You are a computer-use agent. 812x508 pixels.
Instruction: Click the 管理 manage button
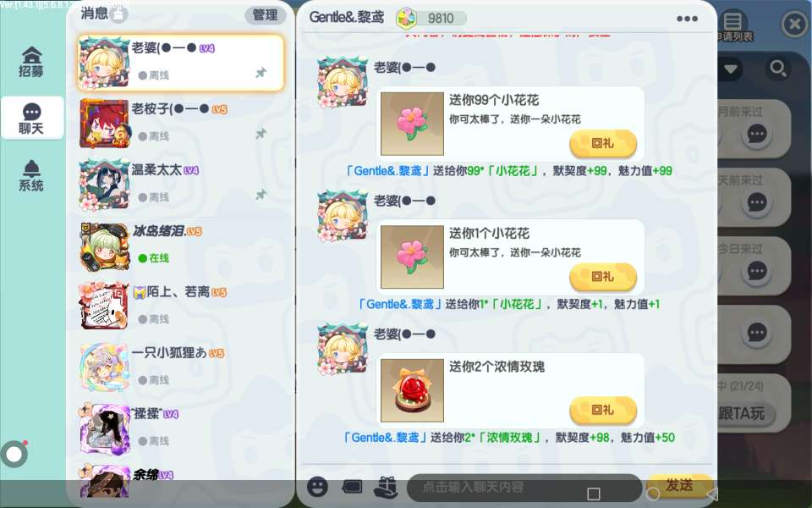coord(265,15)
